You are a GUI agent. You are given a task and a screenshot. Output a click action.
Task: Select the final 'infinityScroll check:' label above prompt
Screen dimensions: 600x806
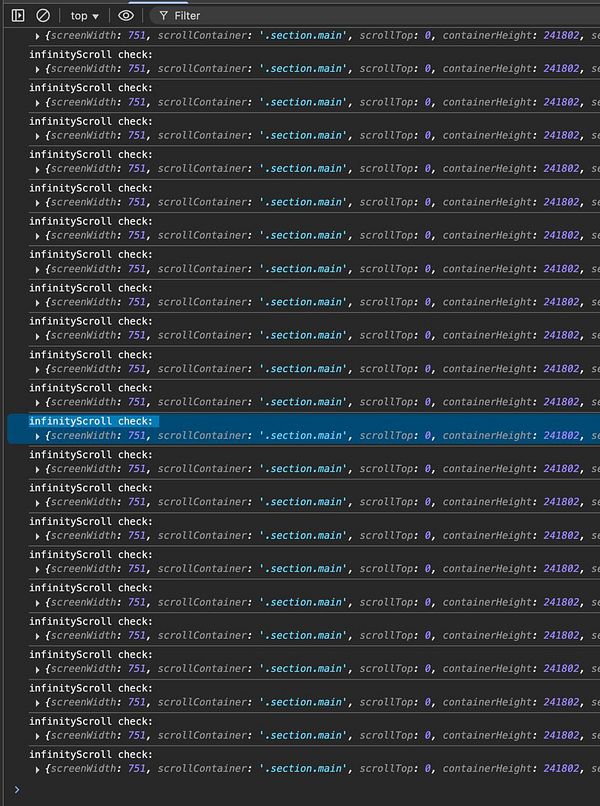point(91,755)
